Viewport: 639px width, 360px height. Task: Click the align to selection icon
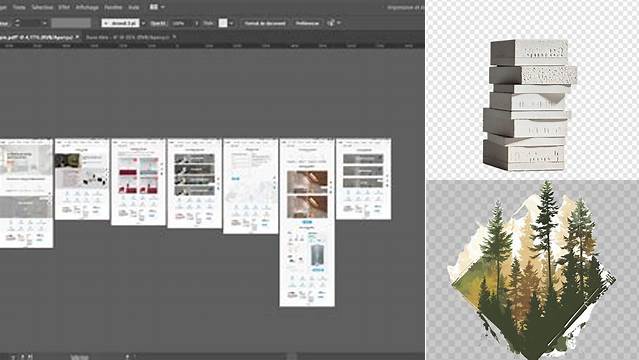[331, 23]
